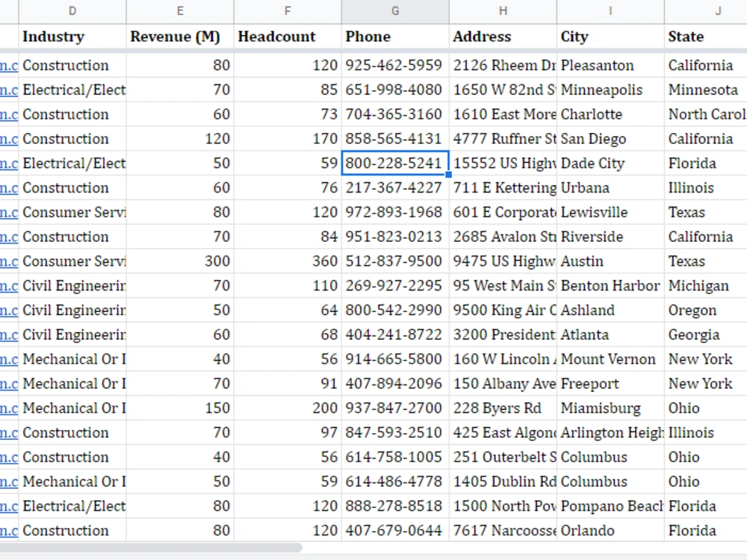The image size is (747, 560).
Task: Select column H header
Action: point(503,11)
